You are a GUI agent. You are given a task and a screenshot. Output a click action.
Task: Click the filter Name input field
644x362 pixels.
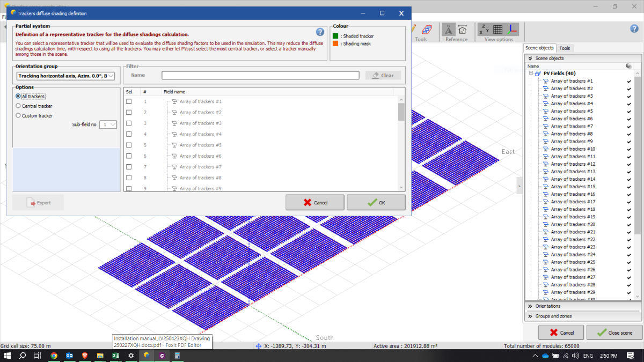click(260, 76)
